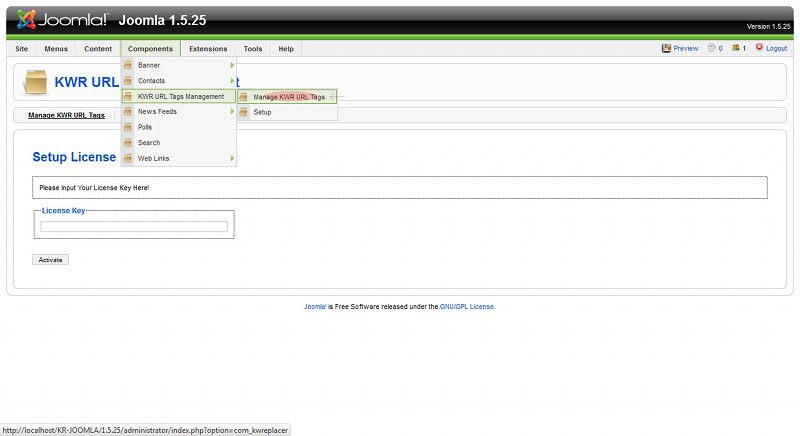Click the Preview monitor icon
Viewport: 800px width, 436px height.
666,48
